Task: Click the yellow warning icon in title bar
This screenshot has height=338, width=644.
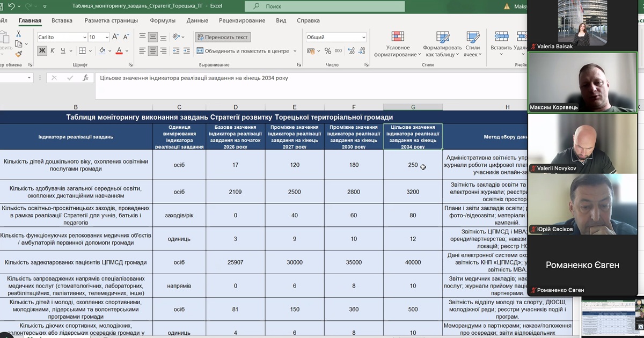Action: [x=507, y=6]
